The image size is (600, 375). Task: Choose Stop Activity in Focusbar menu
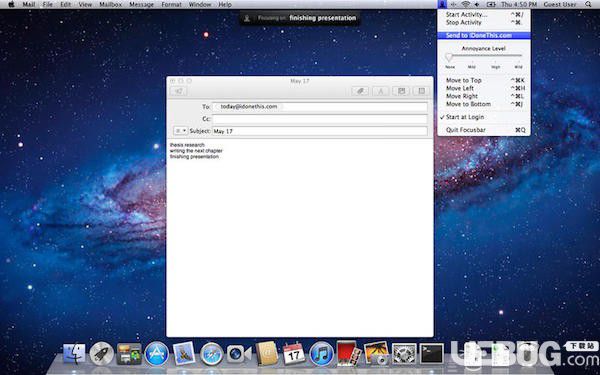pyautogui.click(x=484, y=23)
